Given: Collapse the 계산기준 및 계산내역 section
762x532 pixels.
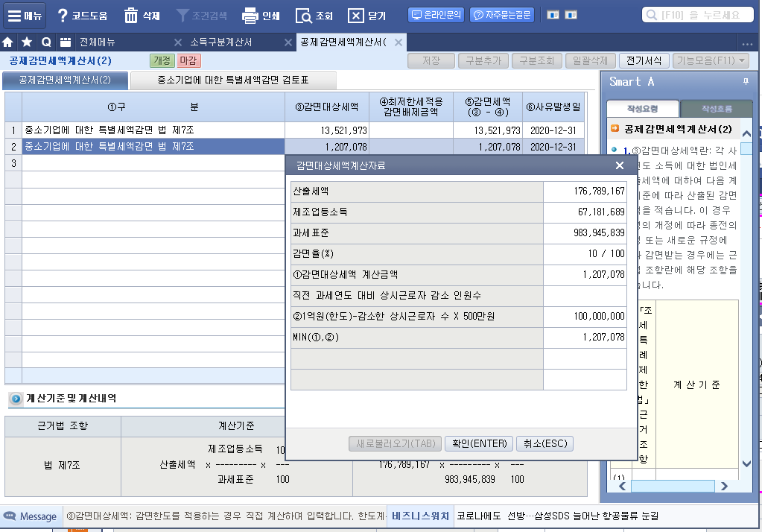Looking at the screenshot, I should 16,399.
